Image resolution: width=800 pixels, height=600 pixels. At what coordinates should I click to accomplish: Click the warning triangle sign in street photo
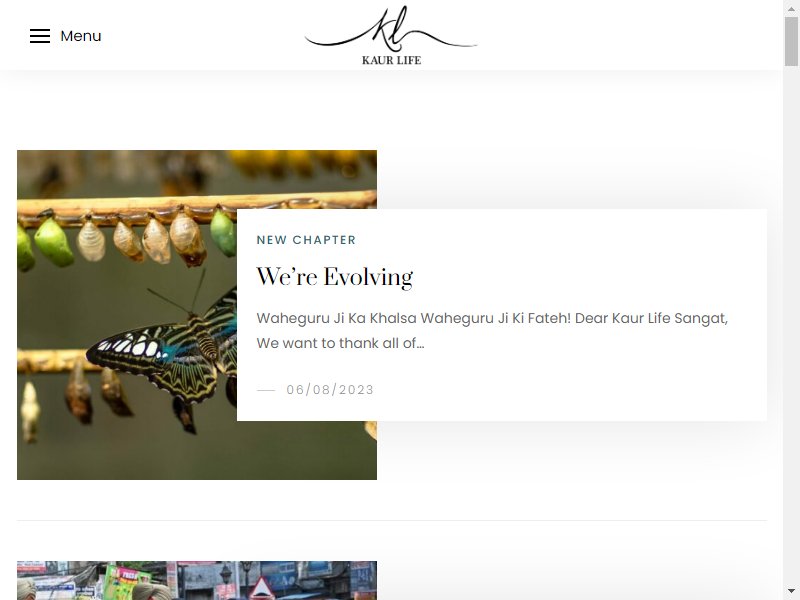261,588
